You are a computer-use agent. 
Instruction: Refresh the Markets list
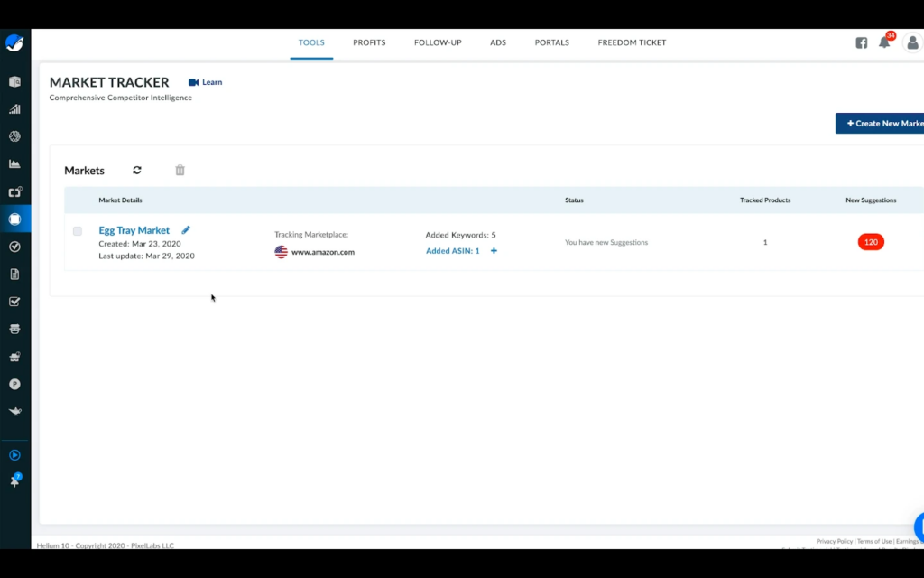click(x=136, y=170)
